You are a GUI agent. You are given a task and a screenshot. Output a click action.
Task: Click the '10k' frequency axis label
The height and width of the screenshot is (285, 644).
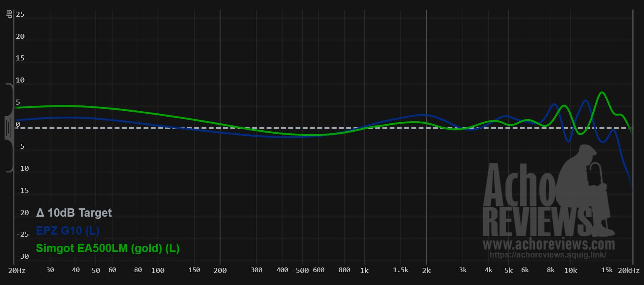[x=570, y=270]
